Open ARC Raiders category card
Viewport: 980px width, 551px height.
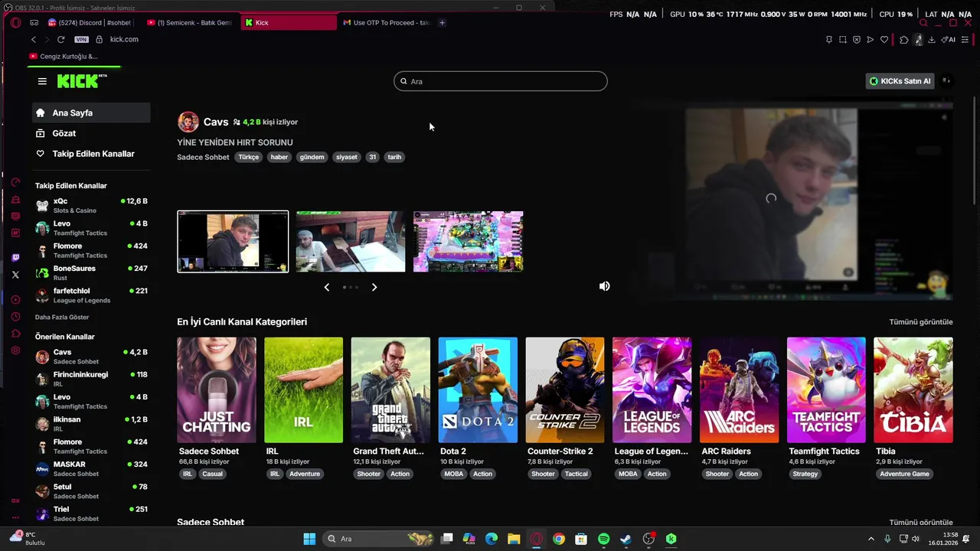[739, 390]
